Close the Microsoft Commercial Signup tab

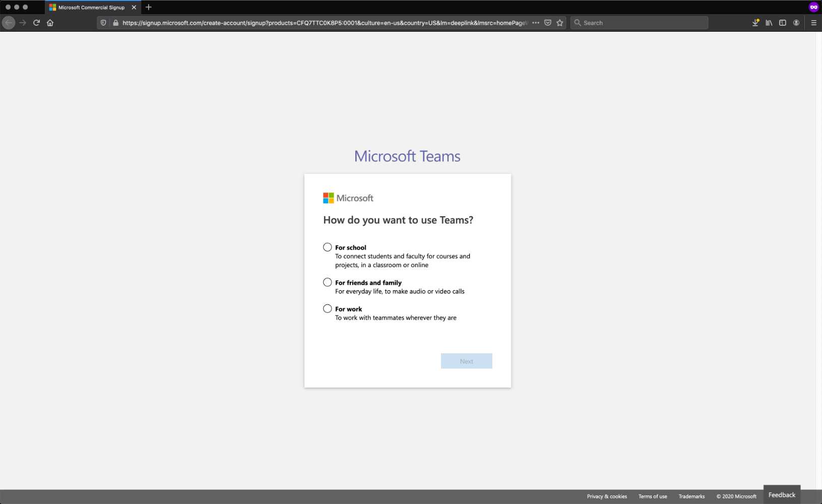click(134, 8)
